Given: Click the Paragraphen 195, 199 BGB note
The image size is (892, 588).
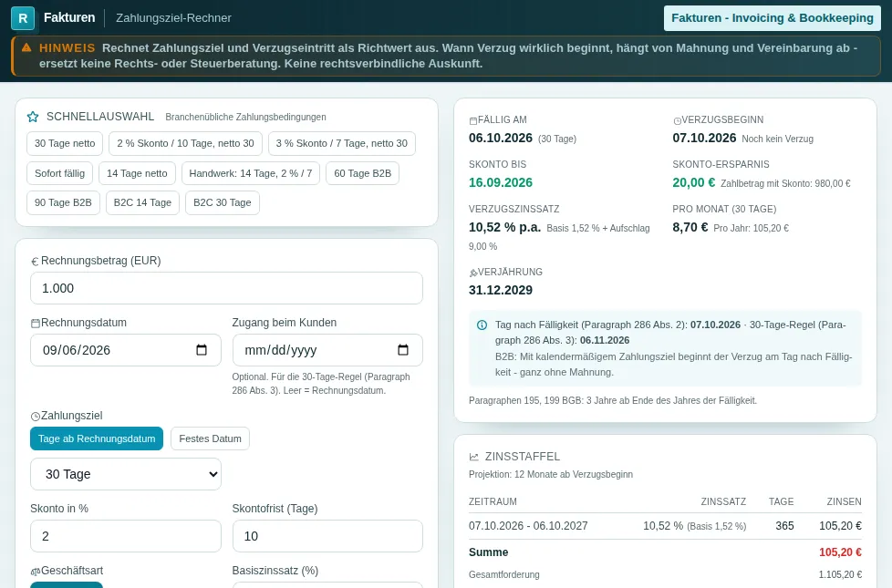Looking at the screenshot, I should point(613,400).
